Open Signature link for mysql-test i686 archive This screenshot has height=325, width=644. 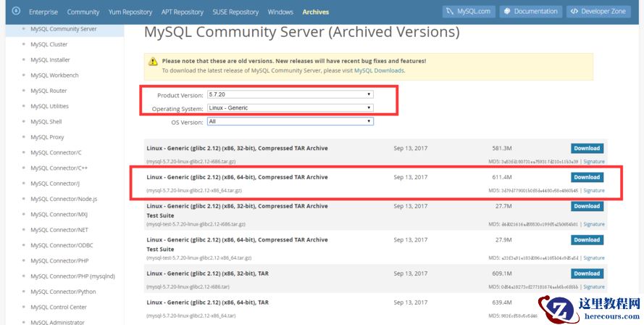point(594,224)
